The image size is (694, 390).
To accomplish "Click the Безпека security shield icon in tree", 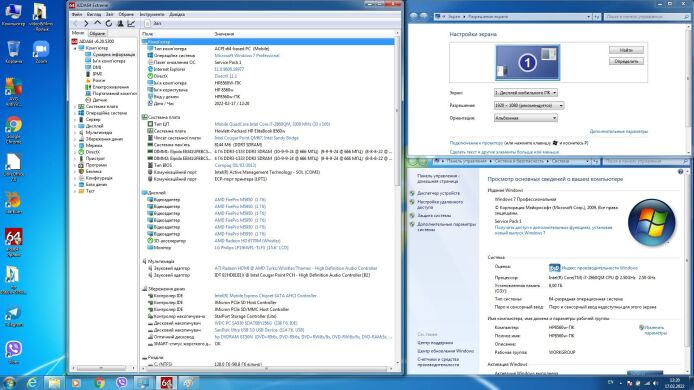I will 81,171.
